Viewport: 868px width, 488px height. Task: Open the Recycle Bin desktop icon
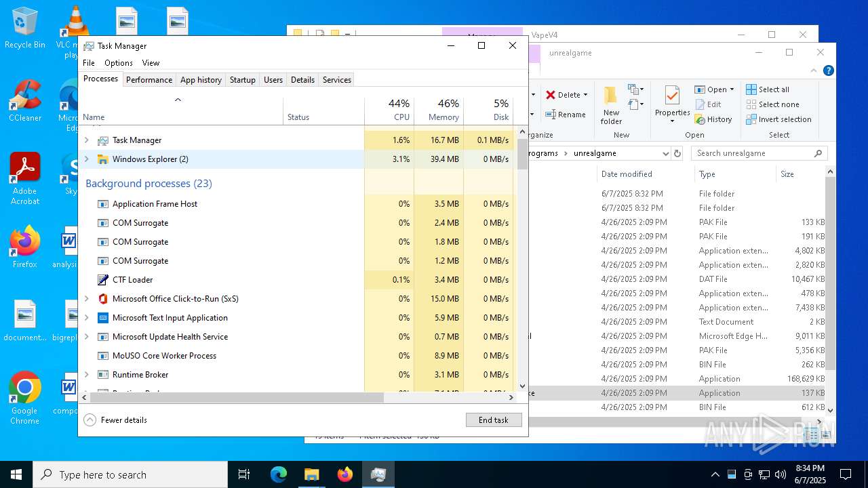coord(24,28)
